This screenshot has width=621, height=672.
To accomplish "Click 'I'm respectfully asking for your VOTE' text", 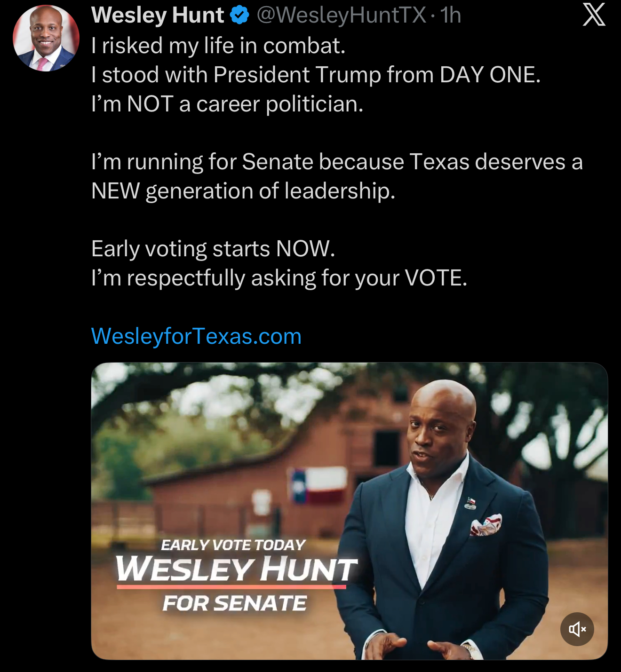I will 279,278.
